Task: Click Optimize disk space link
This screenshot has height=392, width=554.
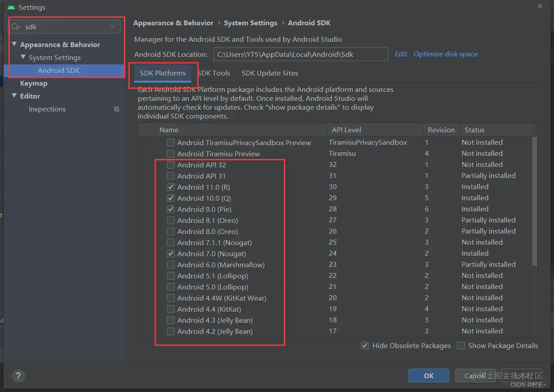Action: point(446,54)
